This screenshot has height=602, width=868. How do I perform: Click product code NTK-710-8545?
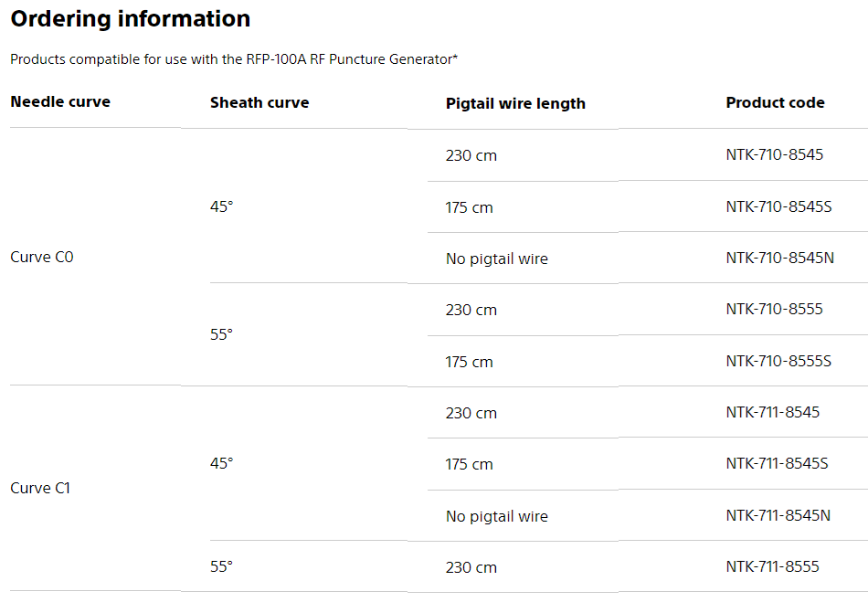(774, 154)
